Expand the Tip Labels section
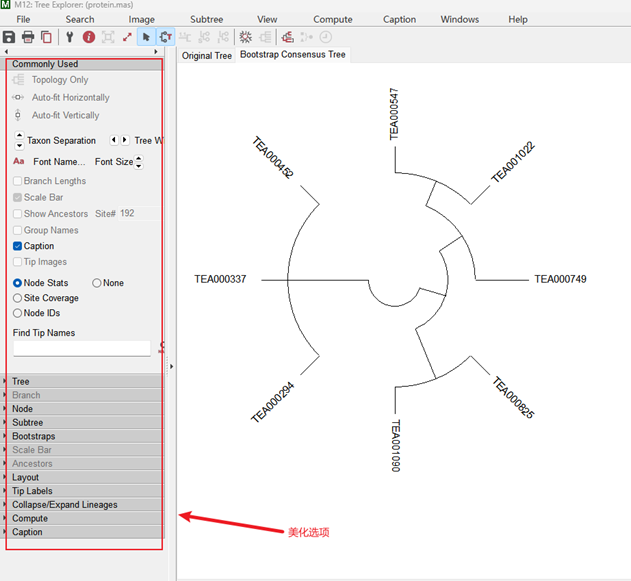 (x=84, y=490)
